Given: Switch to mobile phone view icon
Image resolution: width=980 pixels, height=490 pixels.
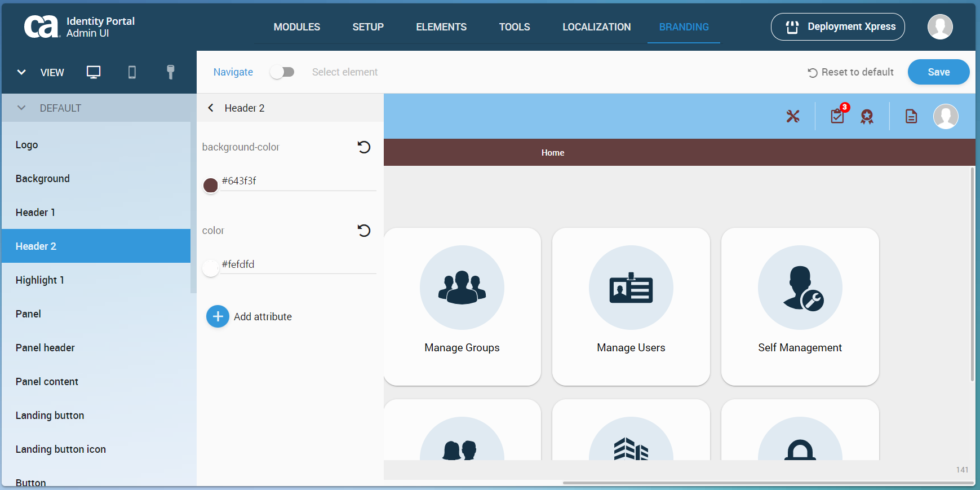Looking at the screenshot, I should click(x=132, y=72).
